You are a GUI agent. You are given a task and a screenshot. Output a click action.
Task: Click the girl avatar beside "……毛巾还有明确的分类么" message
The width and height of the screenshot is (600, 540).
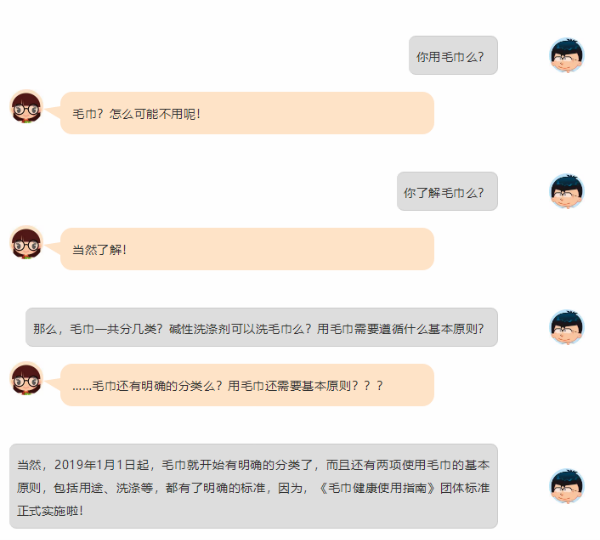pyautogui.click(x=26, y=379)
